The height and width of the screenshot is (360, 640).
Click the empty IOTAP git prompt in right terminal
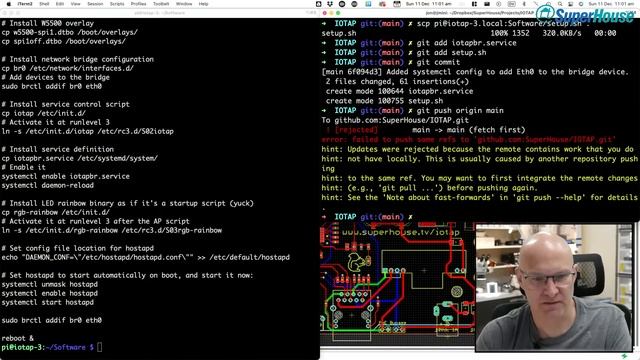click(x=367, y=217)
